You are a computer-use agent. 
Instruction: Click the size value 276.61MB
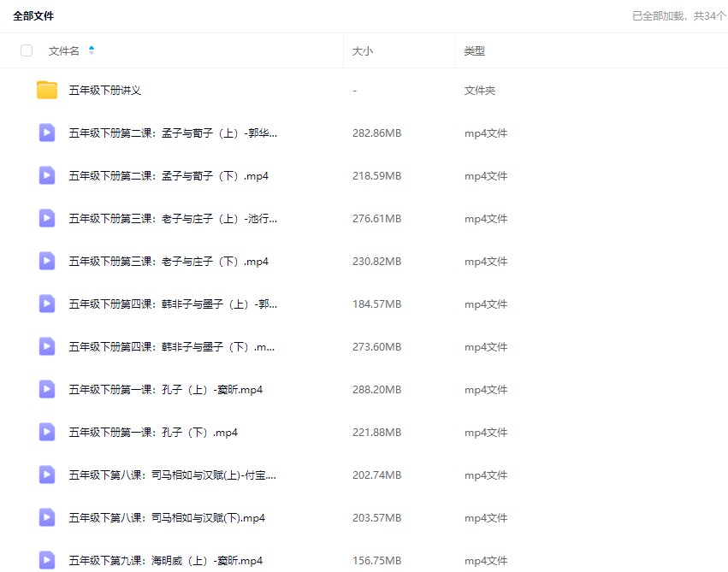(x=376, y=219)
